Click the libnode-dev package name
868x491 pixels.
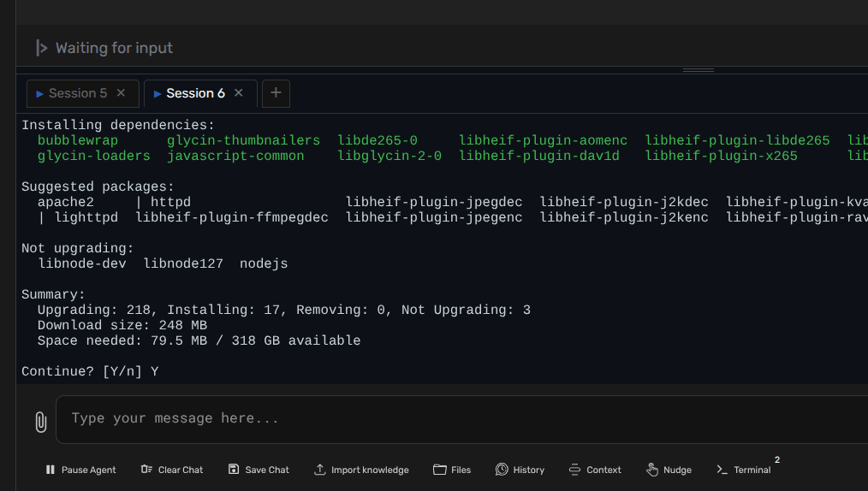point(82,263)
